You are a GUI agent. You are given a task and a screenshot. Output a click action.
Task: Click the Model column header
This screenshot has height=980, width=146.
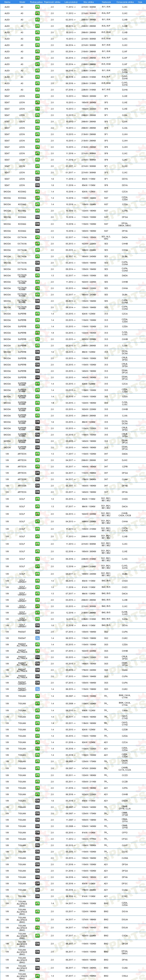[22, 2]
